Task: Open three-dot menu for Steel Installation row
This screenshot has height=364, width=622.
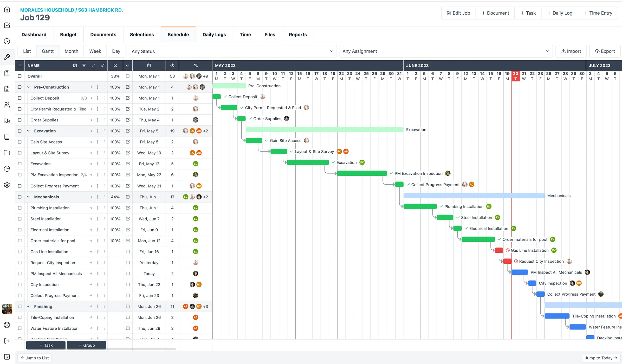Action: coord(104,219)
